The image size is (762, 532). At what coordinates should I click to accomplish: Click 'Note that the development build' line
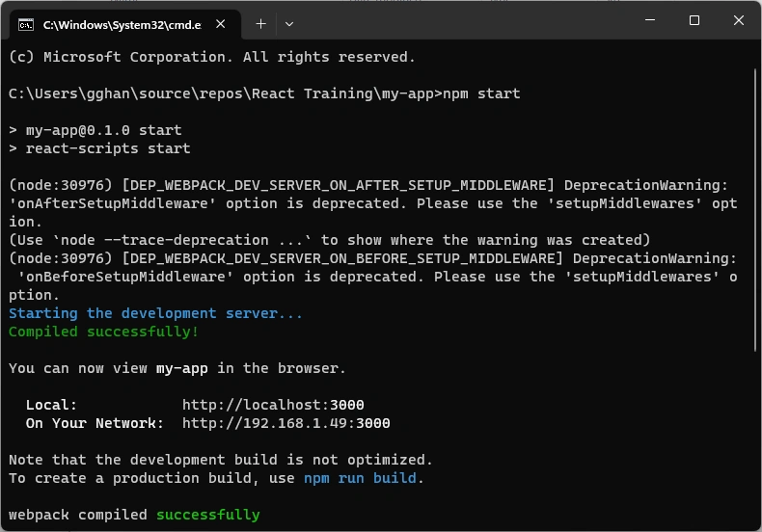tap(220, 460)
